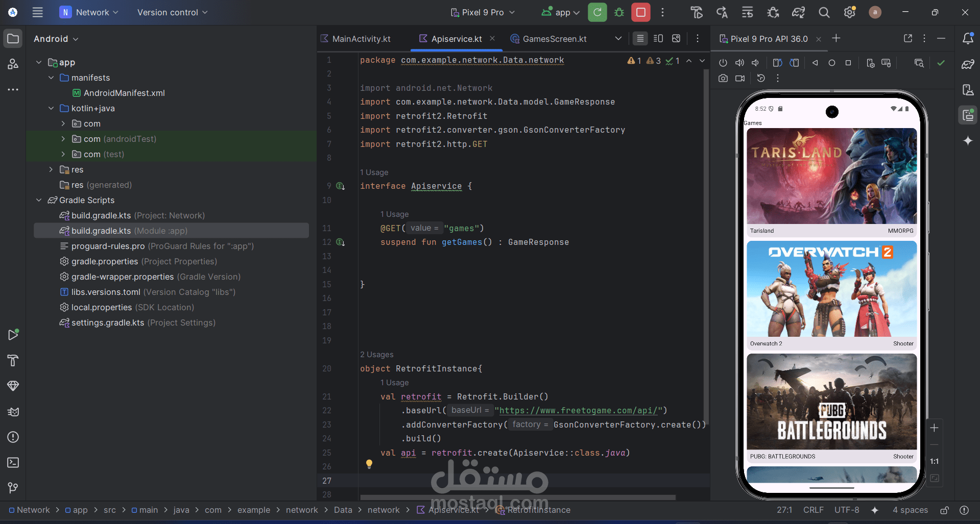Click the yellow lightbulb quick-fix icon
This screenshot has height=524, width=980.
(369, 464)
